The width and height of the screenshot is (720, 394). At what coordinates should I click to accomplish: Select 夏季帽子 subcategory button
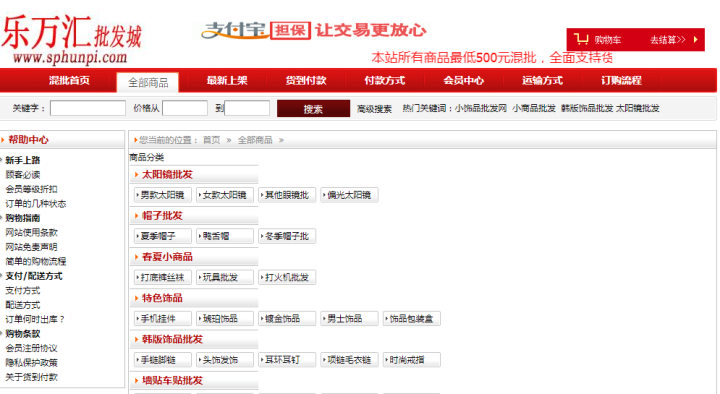[163, 236]
